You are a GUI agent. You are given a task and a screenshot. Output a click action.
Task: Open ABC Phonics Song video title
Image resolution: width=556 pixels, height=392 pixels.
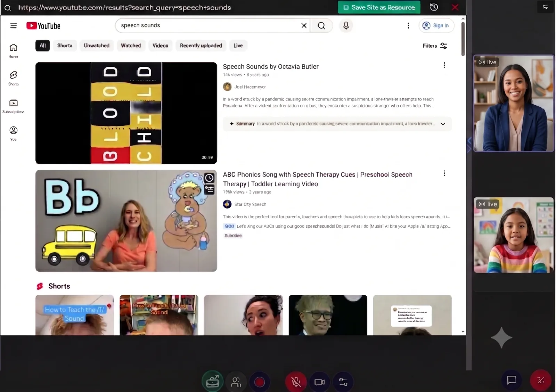(x=318, y=179)
